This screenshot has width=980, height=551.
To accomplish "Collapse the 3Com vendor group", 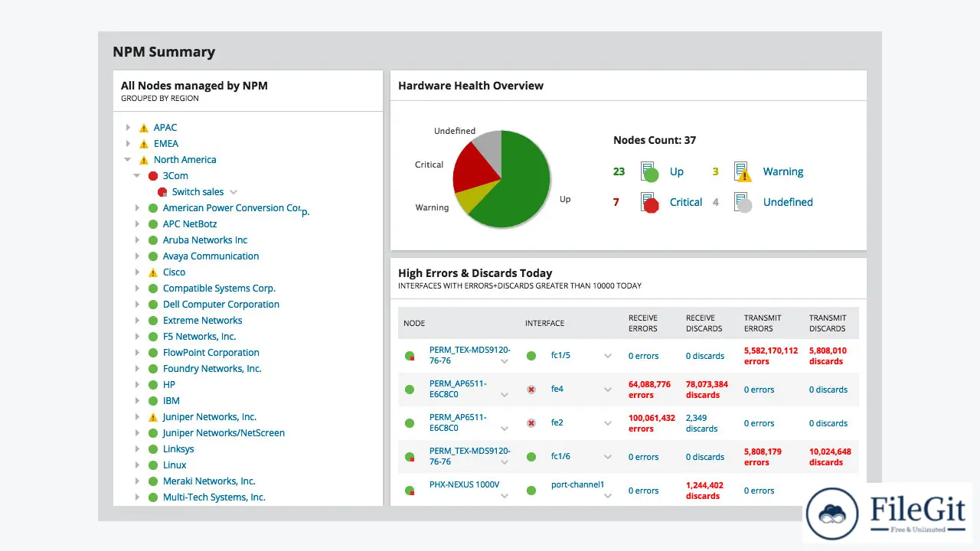I will click(x=137, y=176).
